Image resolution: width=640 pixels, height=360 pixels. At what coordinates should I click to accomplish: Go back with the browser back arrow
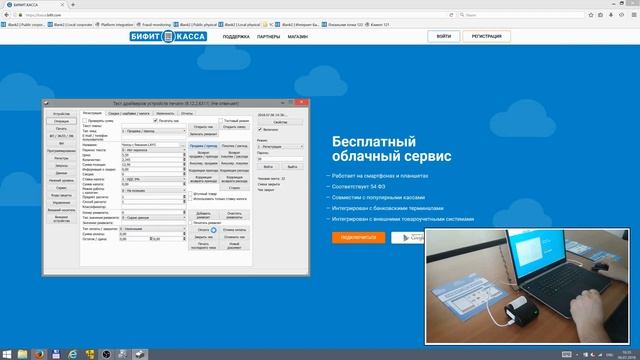(x=7, y=15)
